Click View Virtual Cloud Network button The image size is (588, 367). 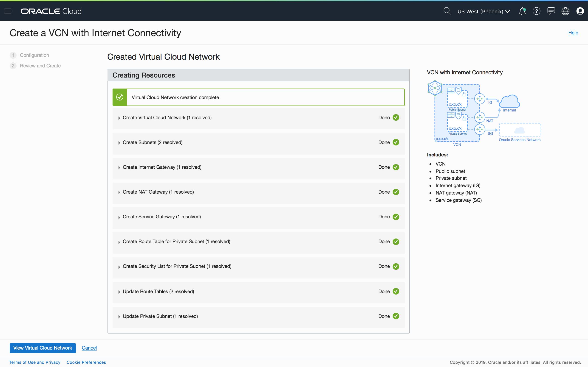[x=42, y=348]
